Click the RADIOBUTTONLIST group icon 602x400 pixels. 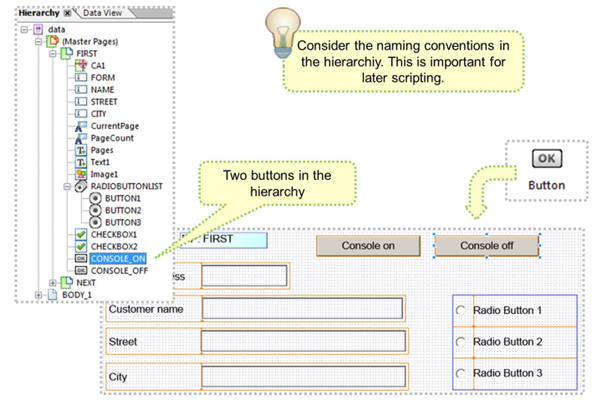(x=81, y=186)
